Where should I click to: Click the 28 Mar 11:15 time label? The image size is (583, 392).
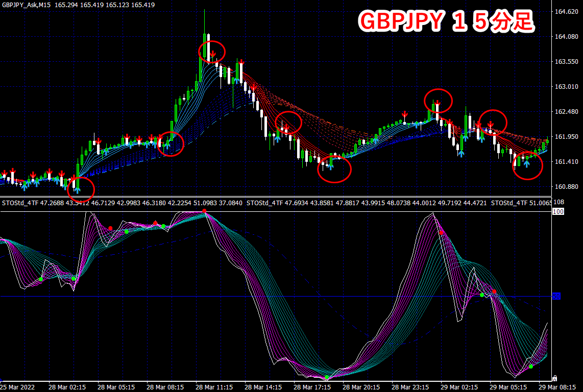click(214, 387)
